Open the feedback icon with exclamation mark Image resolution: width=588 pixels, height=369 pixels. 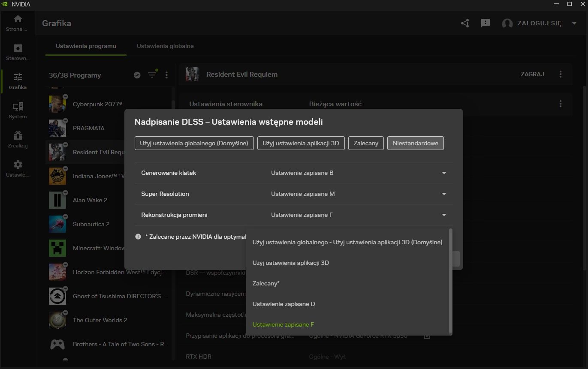[x=485, y=23]
